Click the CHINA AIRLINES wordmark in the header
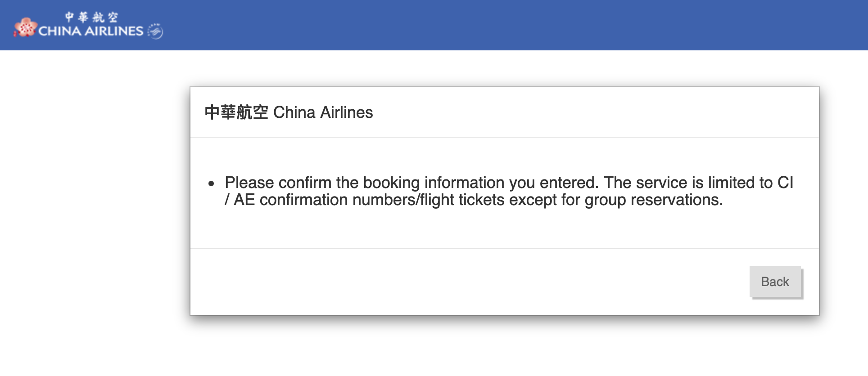The height and width of the screenshot is (376, 868). pyautogui.click(x=90, y=31)
